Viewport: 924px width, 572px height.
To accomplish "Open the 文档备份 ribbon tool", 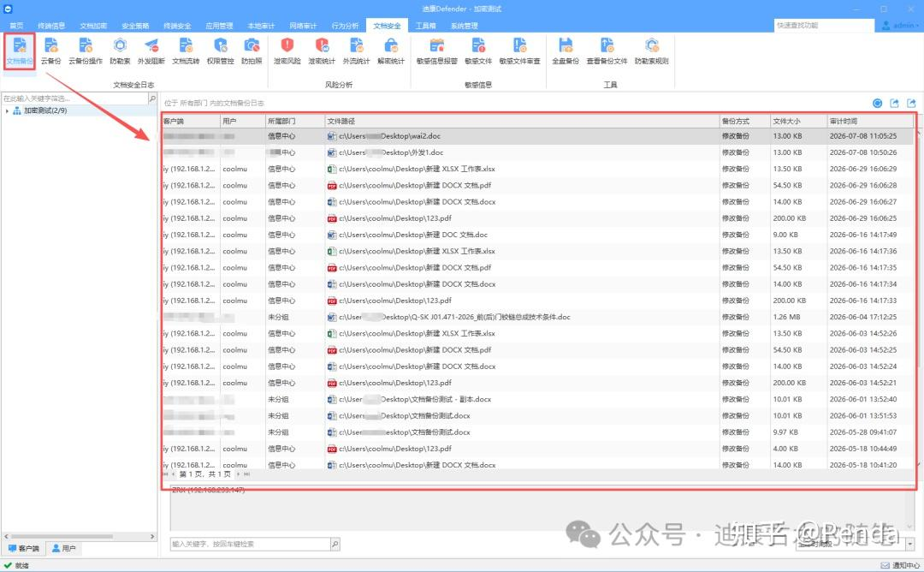I will click(20, 51).
